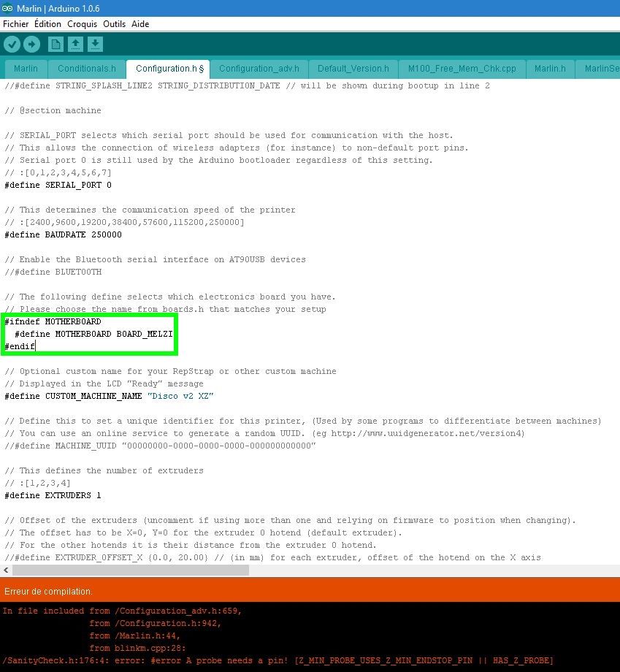Screen dimensions: 620x672
Task: Click the '//#define BLUETOOTH' line
Action: [53, 272]
